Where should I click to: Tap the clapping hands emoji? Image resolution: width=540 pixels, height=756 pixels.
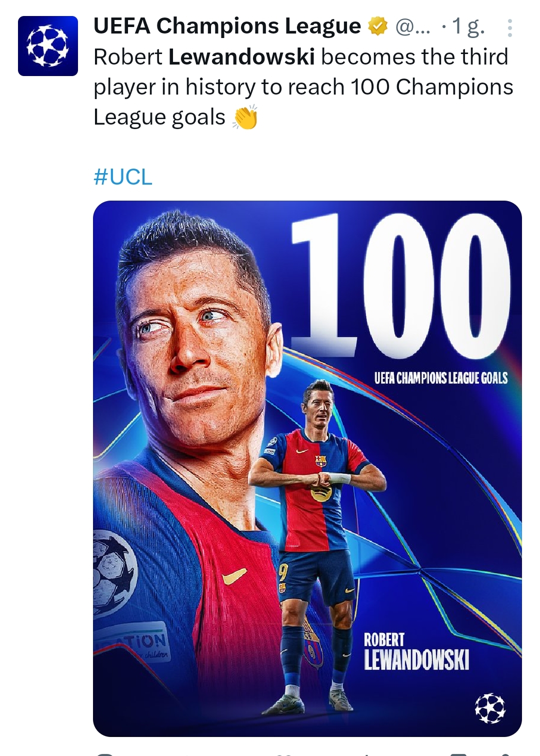(x=245, y=118)
